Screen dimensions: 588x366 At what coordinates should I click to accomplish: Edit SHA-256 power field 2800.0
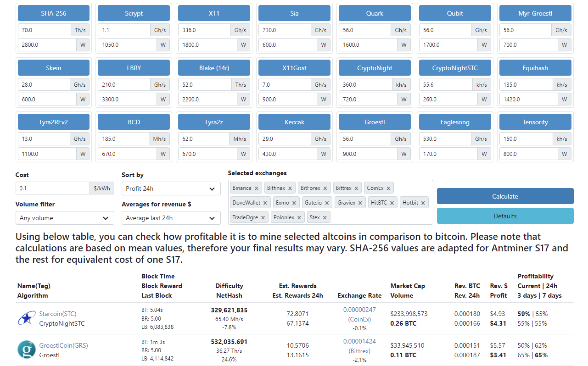click(47, 45)
